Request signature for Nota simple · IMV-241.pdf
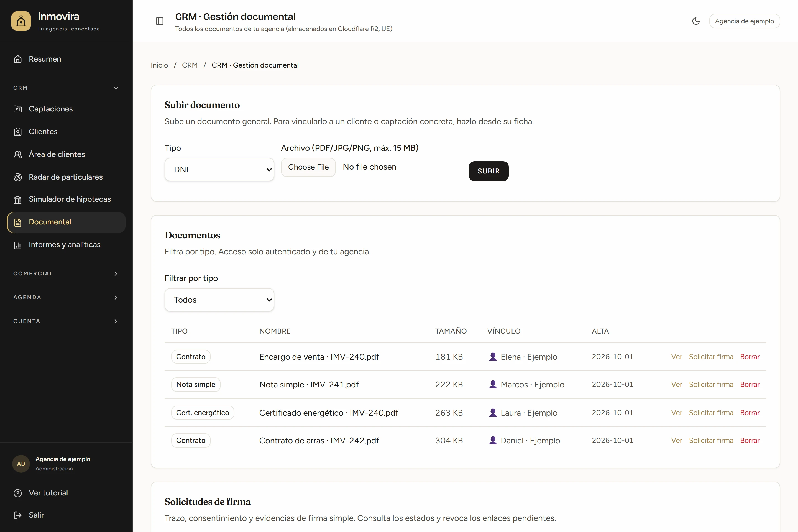Viewport: 798px width, 532px height. click(x=711, y=384)
